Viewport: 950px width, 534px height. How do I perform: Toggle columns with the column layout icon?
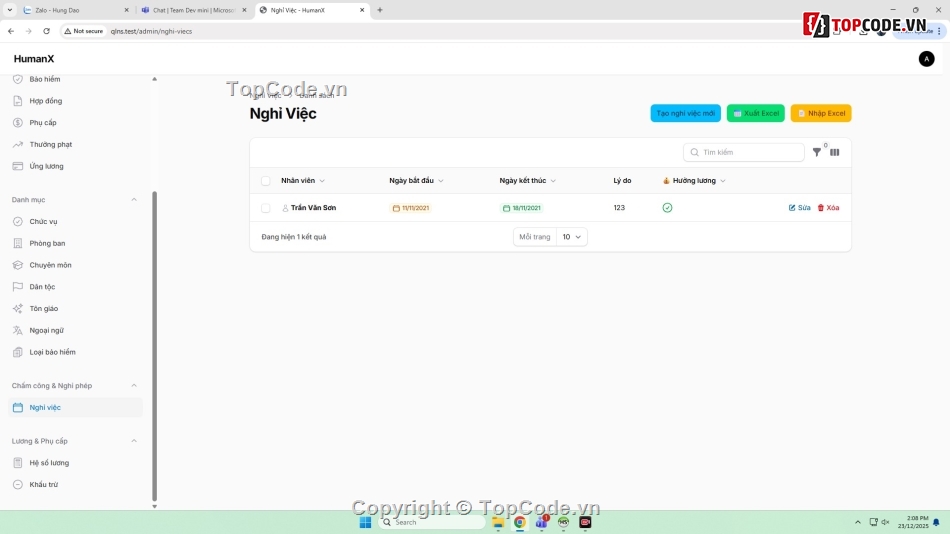(x=835, y=152)
